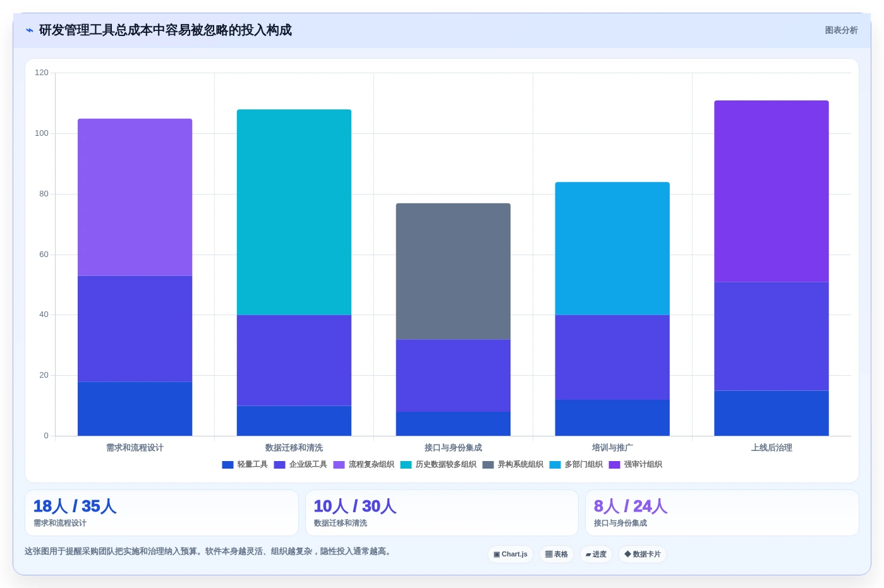Click the 企业级工具 segment of 上线后治理 bar
Image resolution: width=884 pixels, height=588 pixels.
772,336
